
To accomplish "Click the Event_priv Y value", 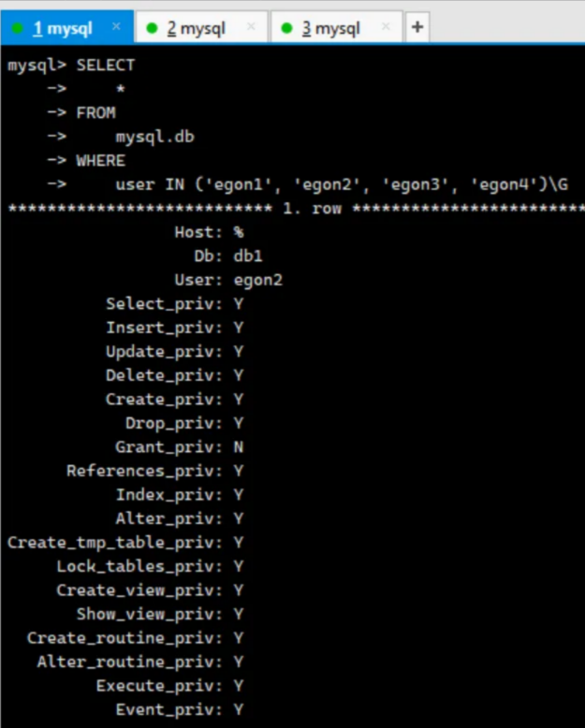I will (238, 709).
